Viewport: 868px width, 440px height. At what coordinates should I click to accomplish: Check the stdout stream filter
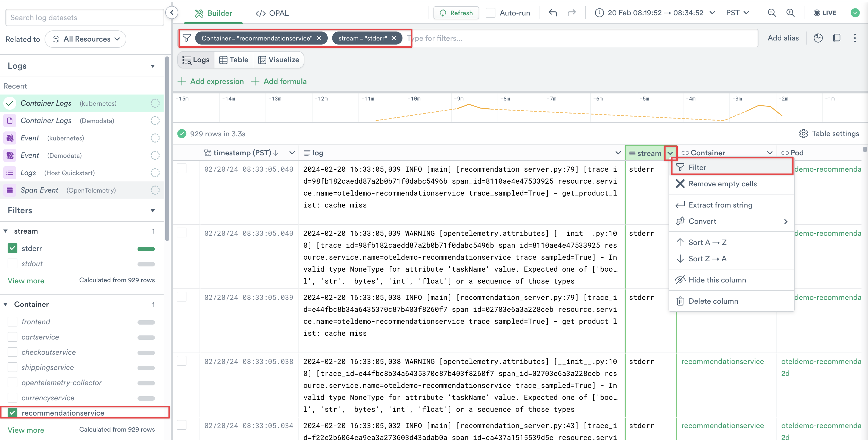pos(13,264)
